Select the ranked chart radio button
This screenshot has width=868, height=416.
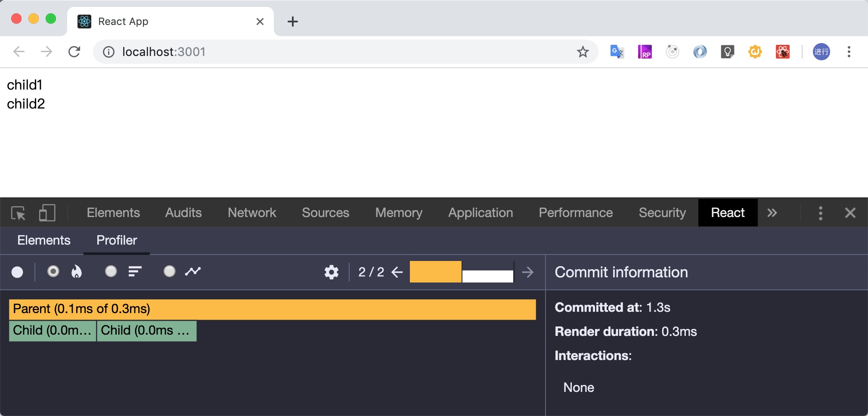click(111, 271)
